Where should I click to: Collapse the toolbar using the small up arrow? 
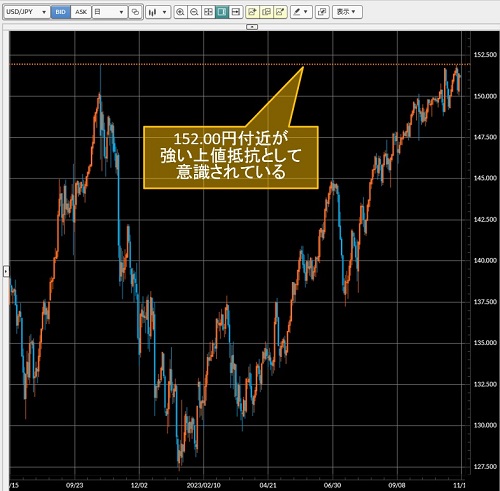point(252,27)
